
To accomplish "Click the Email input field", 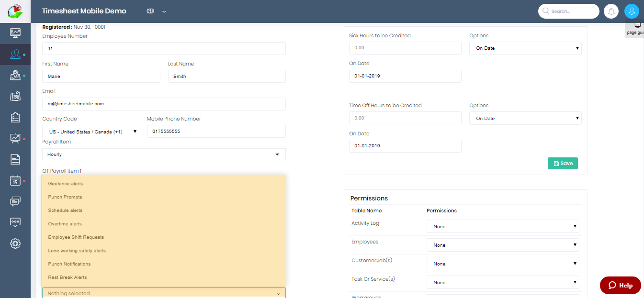I will tap(164, 104).
